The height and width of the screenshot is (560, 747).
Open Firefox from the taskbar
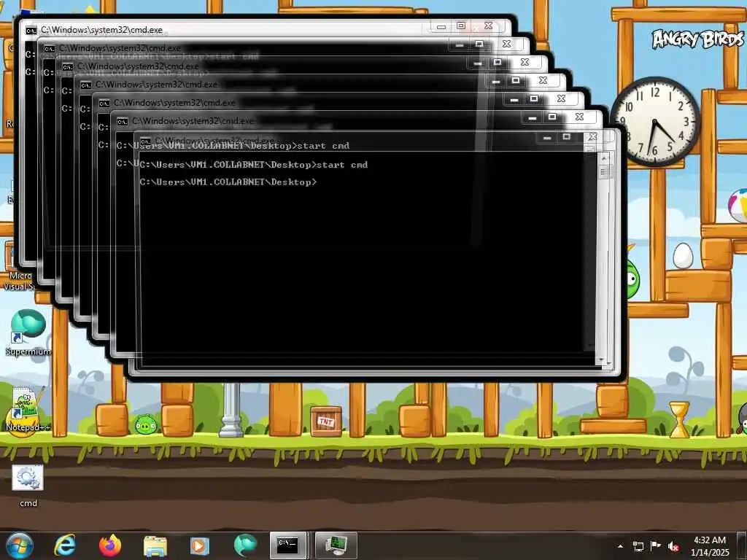pos(110,545)
